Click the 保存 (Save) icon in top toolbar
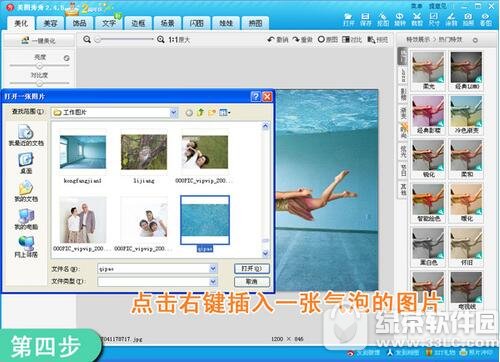The width and height of the screenshot is (500, 362). click(x=366, y=19)
